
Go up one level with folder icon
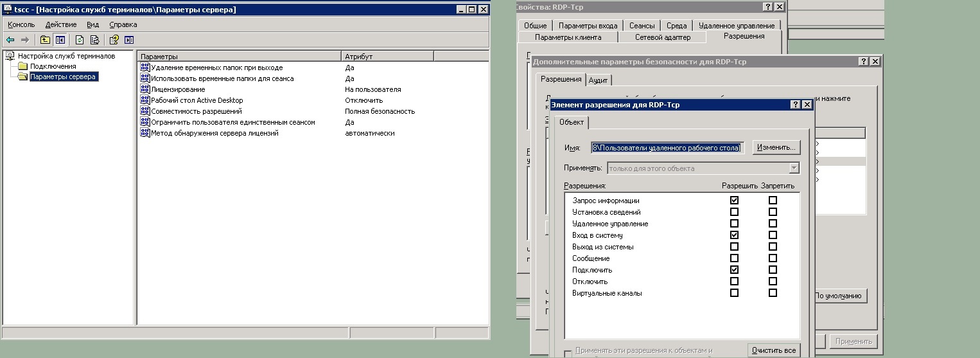(45, 40)
